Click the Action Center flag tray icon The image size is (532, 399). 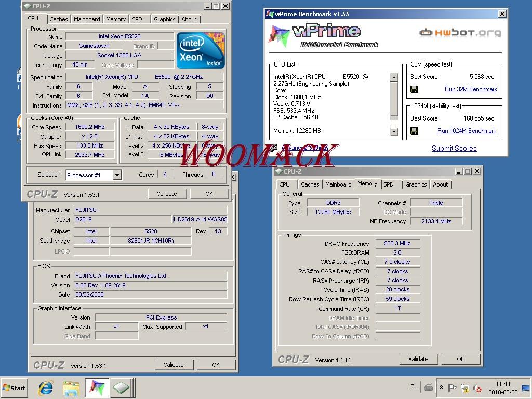[452, 388]
